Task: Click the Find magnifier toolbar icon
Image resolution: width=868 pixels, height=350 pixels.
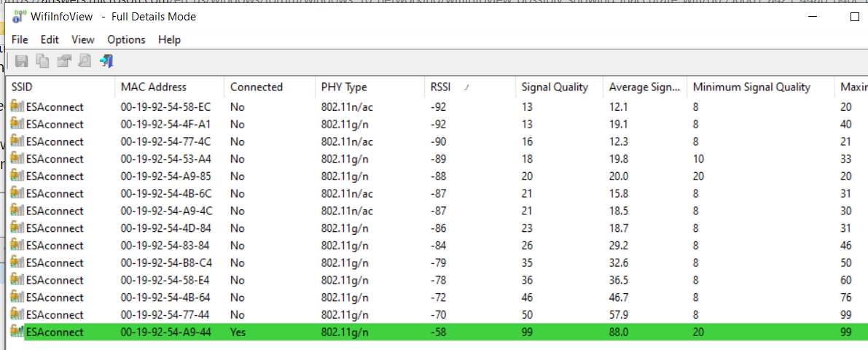Action: [84, 61]
